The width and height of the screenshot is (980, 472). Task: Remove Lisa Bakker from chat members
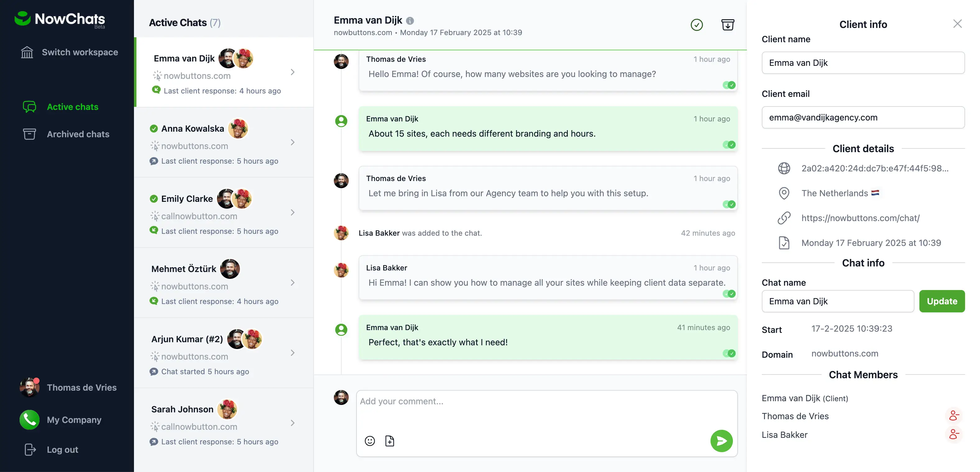click(954, 434)
